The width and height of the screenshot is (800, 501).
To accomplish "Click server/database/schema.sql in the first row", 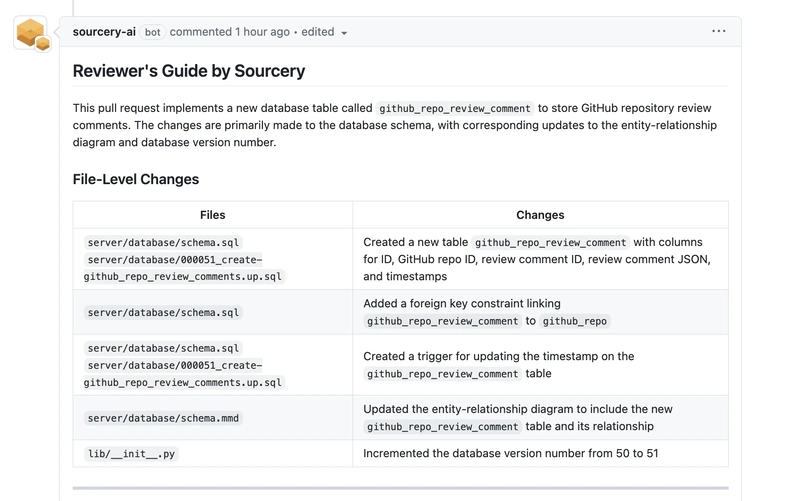I will point(163,242).
